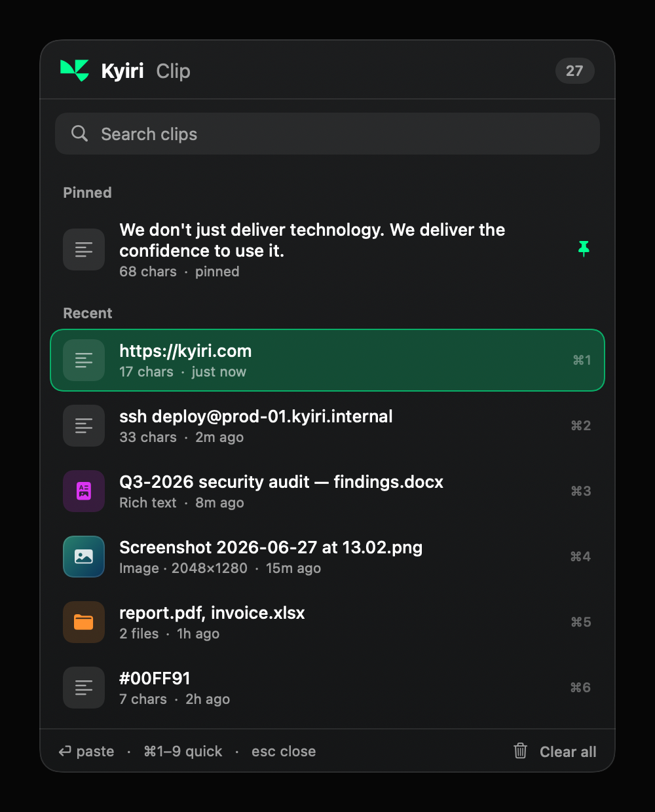The image size is (655, 812).
Task: Click the ⌘3 shortcut label
Action: (x=581, y=491)
